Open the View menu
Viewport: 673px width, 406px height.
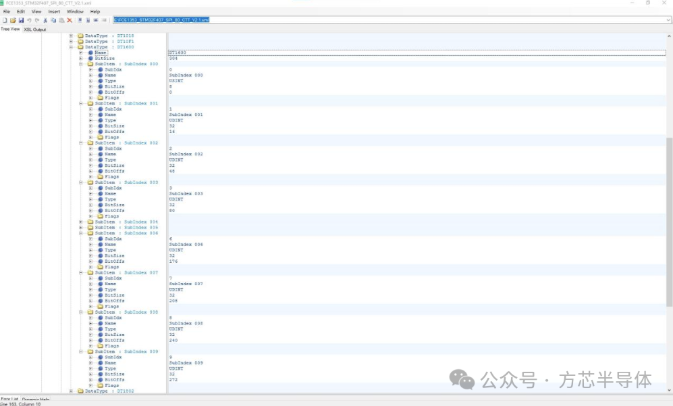coord(36,12)
